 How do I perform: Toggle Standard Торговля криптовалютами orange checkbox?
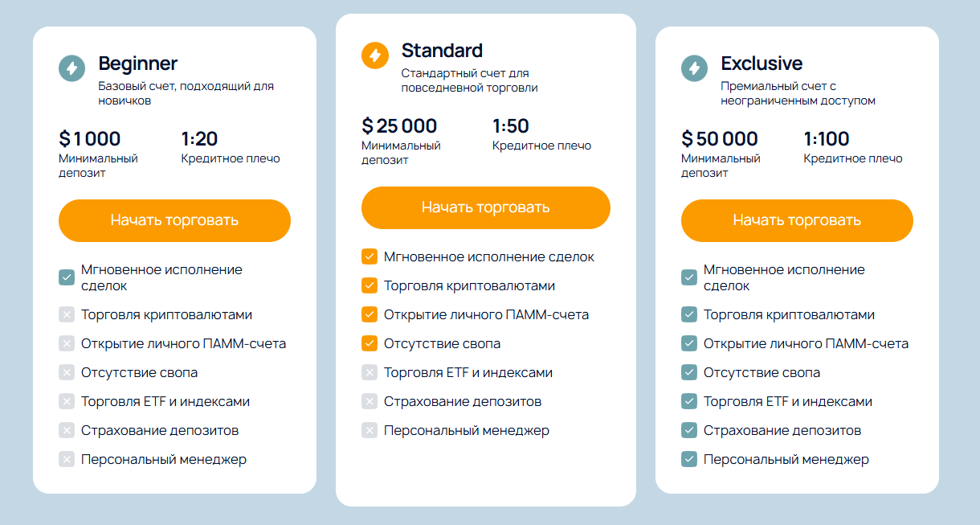370,285
